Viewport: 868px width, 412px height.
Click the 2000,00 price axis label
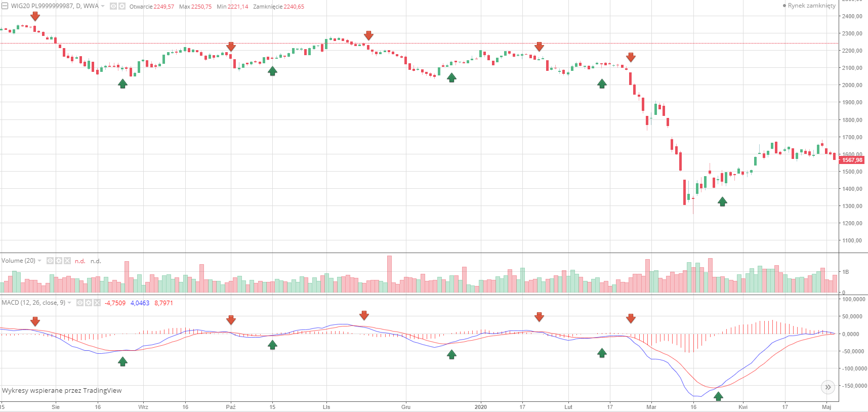[x=852, y=85]
